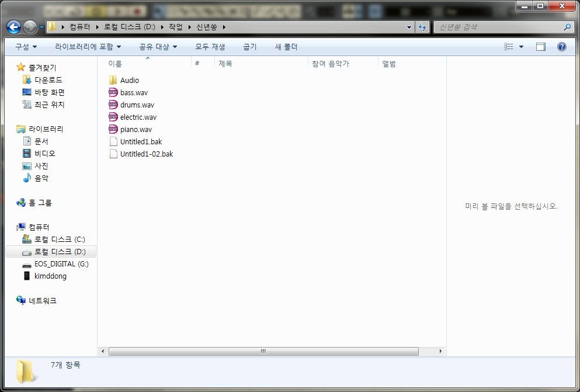
Task: Open the 비디오 library
Action: 45,154
